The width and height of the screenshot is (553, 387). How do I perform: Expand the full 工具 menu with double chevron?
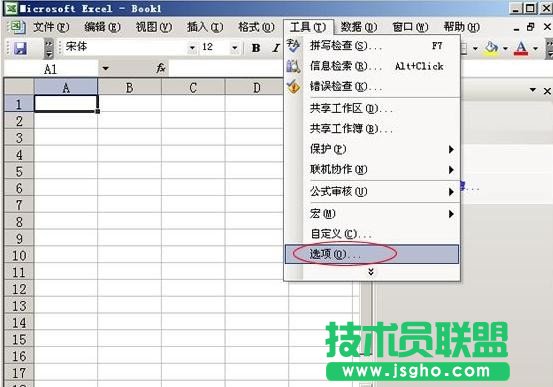point(371,272)
